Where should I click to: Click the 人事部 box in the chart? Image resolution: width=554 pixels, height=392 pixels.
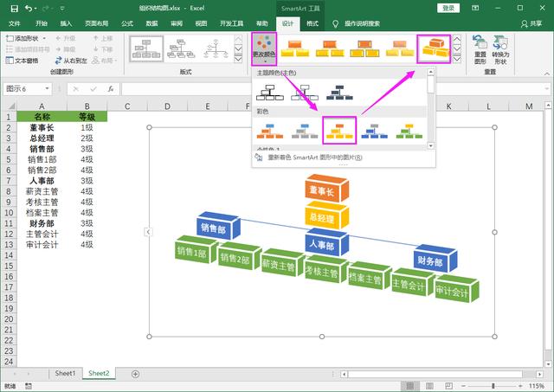[325, 243]
